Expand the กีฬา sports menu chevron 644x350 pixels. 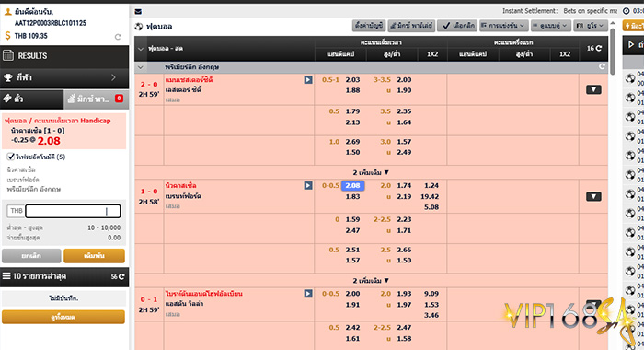[113, 77]
